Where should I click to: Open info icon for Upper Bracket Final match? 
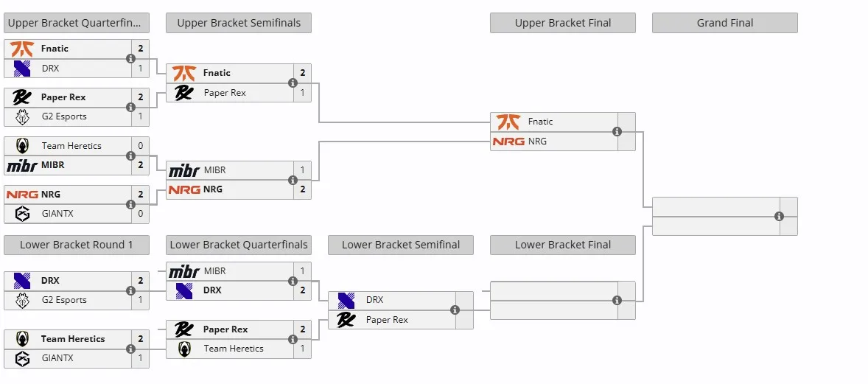[x=617, y=131]
